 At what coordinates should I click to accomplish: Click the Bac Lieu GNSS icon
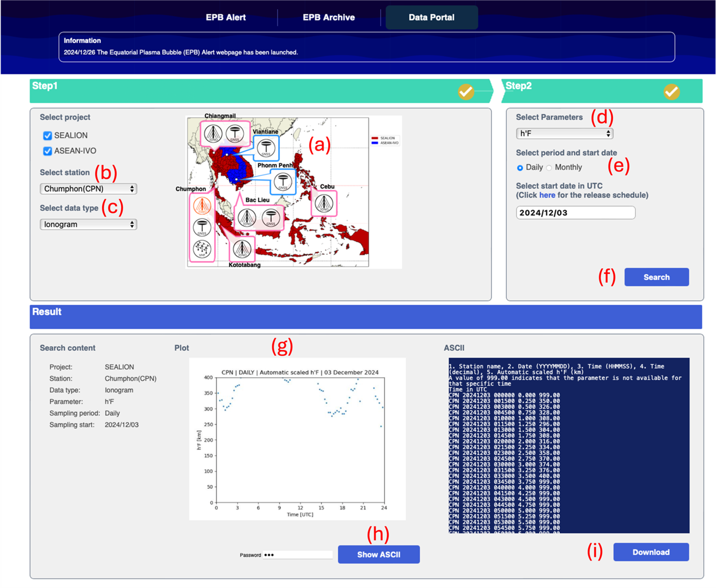tap(270, 218)
